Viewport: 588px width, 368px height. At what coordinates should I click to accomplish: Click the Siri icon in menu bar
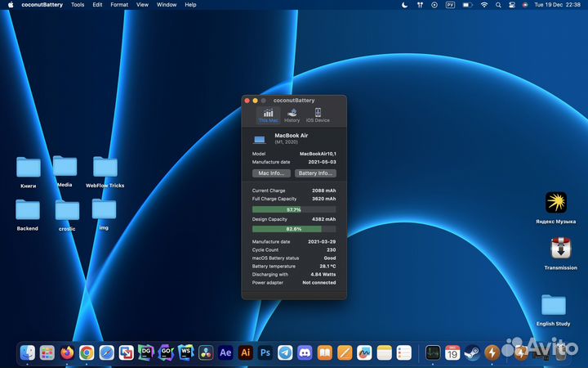tap(525, 5)
